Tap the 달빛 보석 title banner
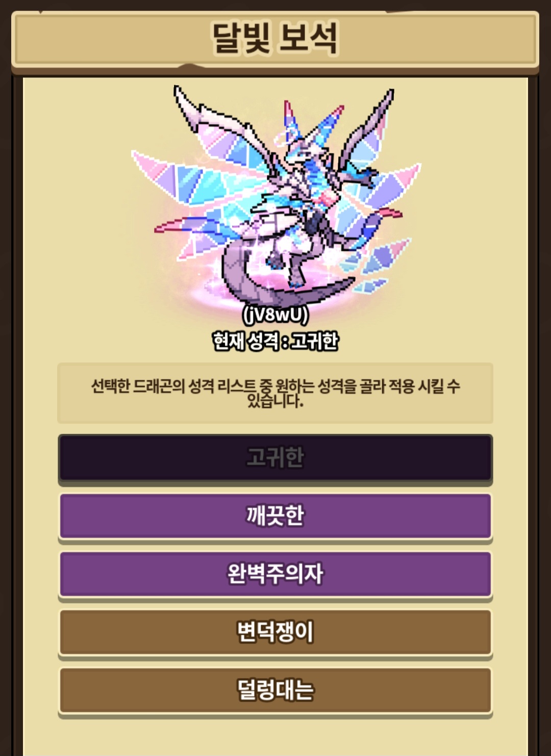The image size is (551, 756). point(275,39)
